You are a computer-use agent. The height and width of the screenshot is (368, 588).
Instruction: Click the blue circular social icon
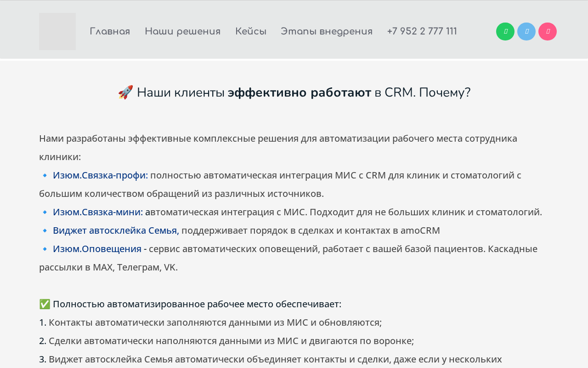click(x=526, y=32)
